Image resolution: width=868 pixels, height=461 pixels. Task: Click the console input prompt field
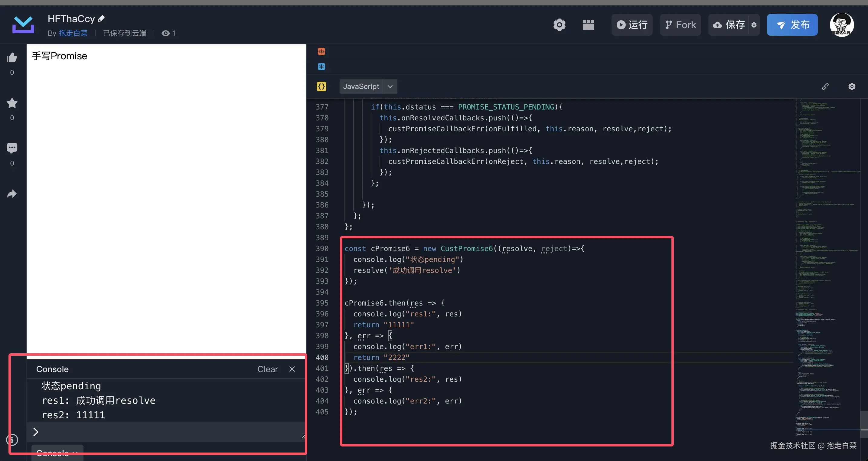click(168, 432)
